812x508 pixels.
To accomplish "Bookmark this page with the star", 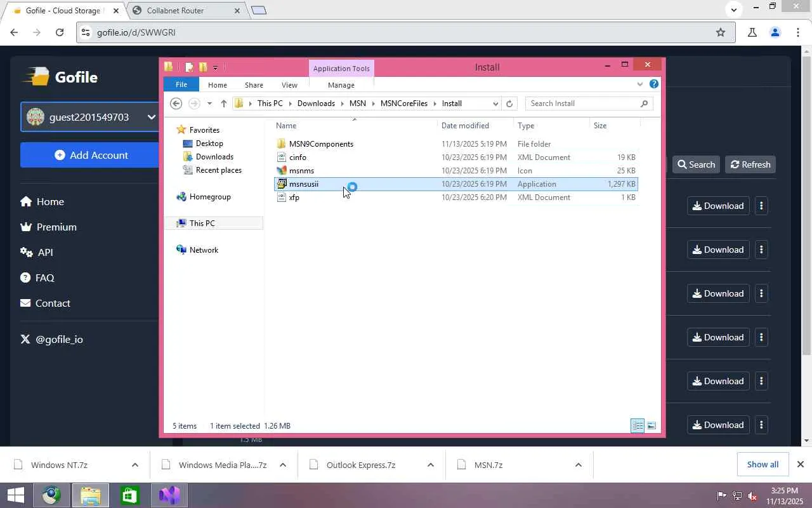I will 721,32.
